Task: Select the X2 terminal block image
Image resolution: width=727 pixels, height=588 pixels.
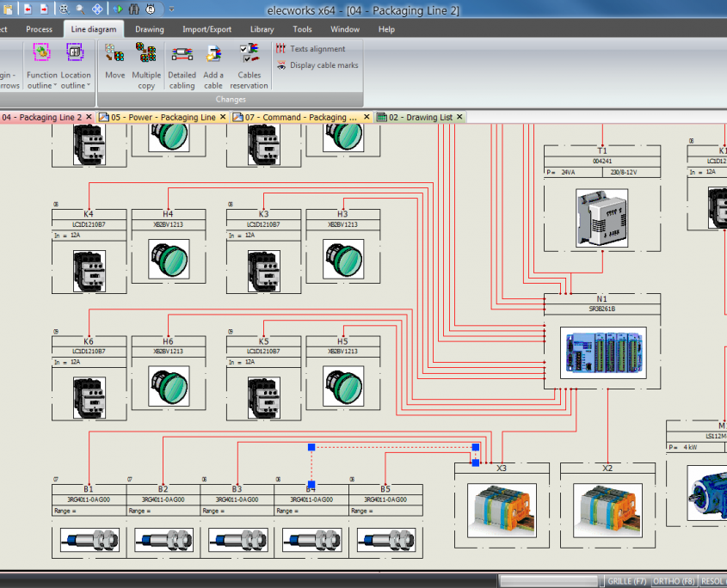Action: pyautogui.click(x=608, y=511)
